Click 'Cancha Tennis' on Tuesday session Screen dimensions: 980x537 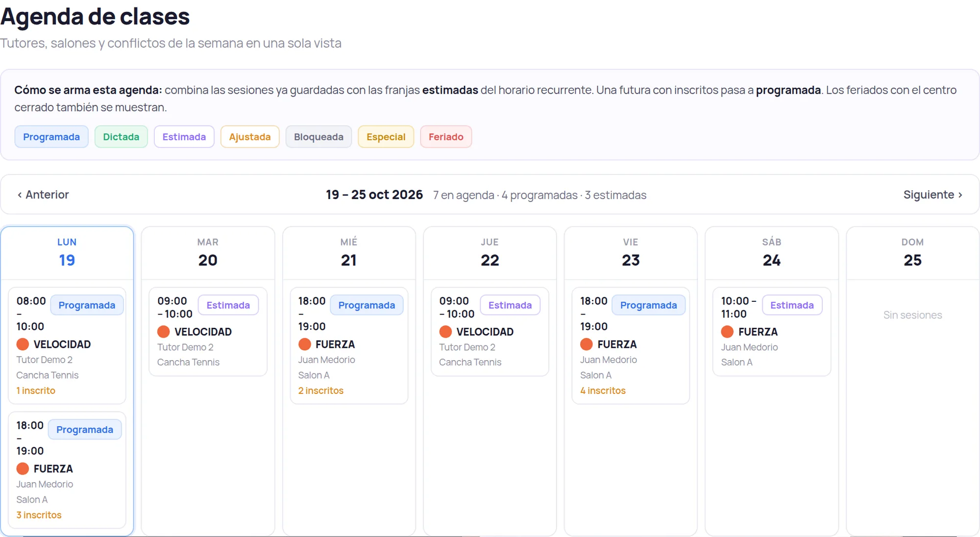(x=188, y=362)
